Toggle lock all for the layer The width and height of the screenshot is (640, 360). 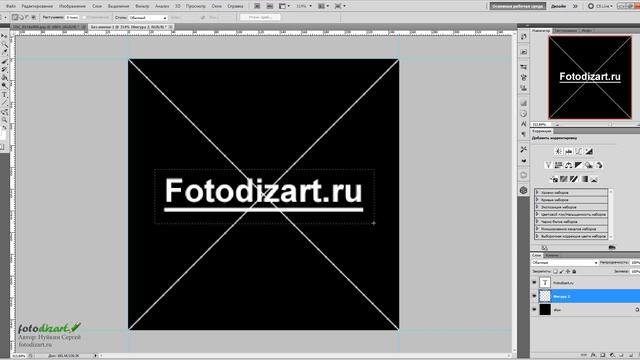pos(574,271)
